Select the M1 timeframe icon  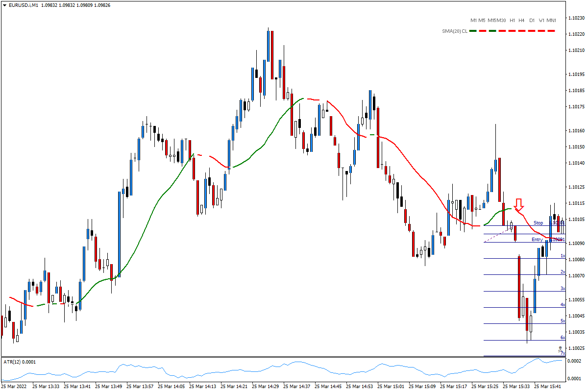click(474, 21)
